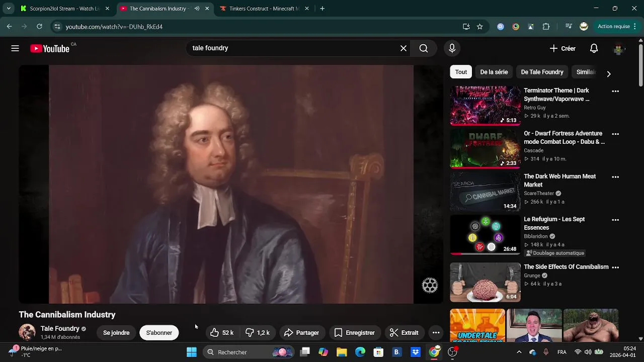Mute the Cannibalism Industry tab audio icon
Viewport: 644px width, 362px height.
click(x=197, y=9)
